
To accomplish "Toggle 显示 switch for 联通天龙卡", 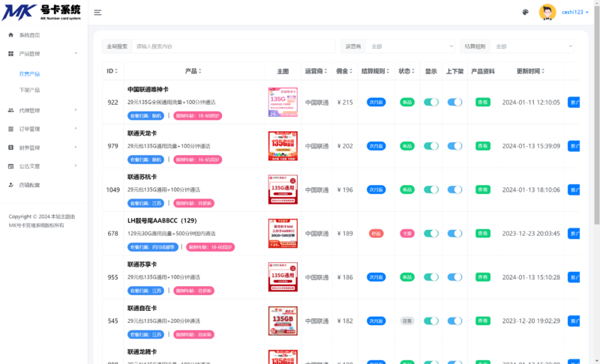I will click(430, 146).
